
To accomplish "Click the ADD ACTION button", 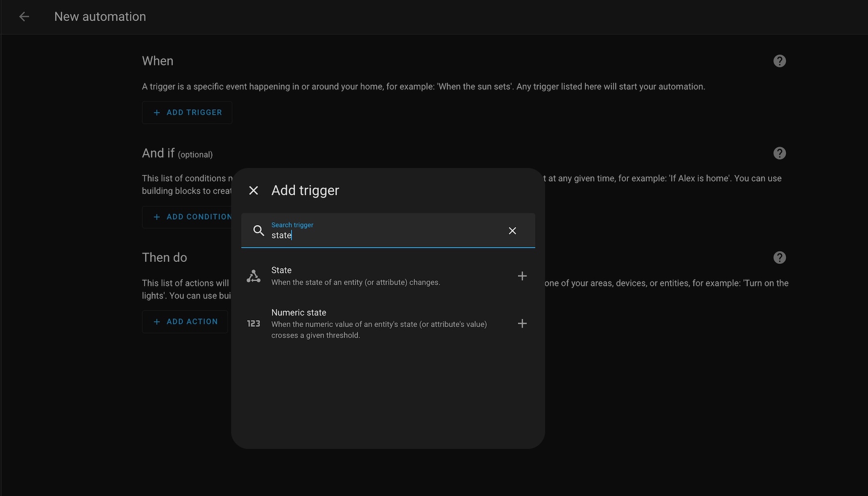I will coord(185,322).
